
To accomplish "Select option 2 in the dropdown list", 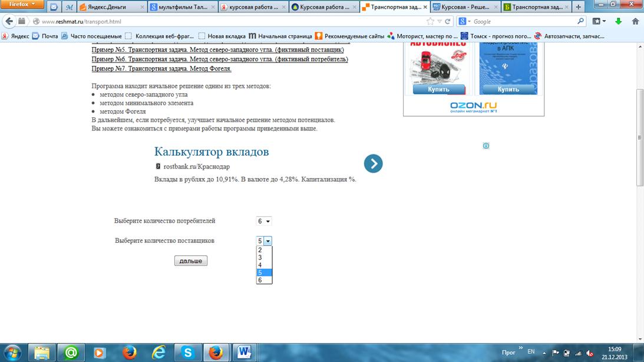I will (x=264, y=250).
